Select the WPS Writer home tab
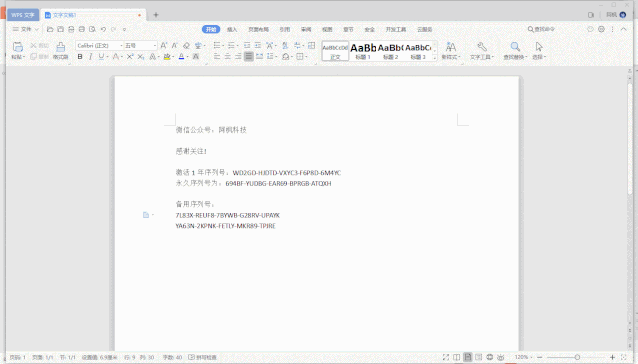 23,15
